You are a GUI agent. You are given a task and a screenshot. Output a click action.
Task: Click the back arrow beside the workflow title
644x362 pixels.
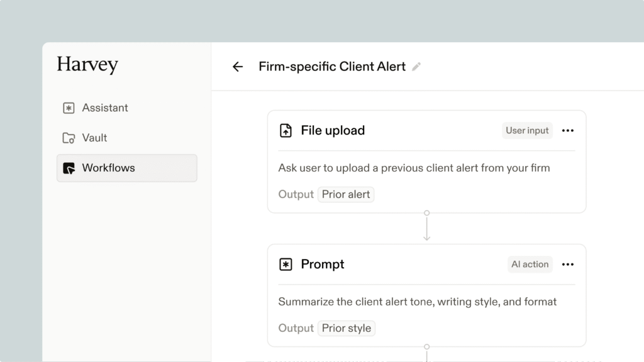237,67
